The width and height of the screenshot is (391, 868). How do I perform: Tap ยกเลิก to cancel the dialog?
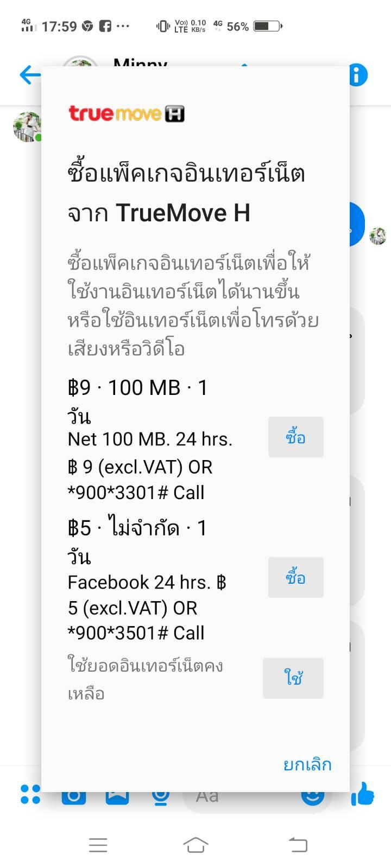coord(307,765)
